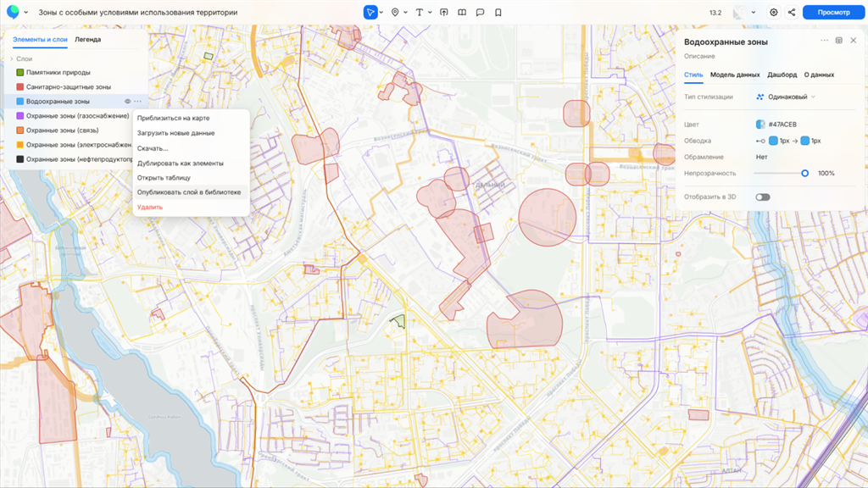Switch to the Модель данных tab
Viewport: 868px width, 488px height.
735,75
